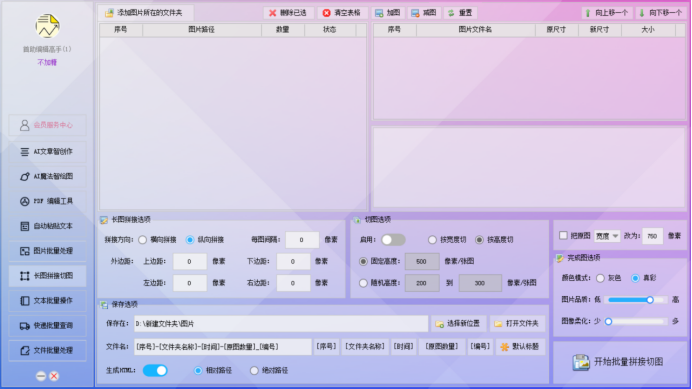Turn off the 生成HTML toggle
Screen dimensions: 692x389
coord(155,370)
